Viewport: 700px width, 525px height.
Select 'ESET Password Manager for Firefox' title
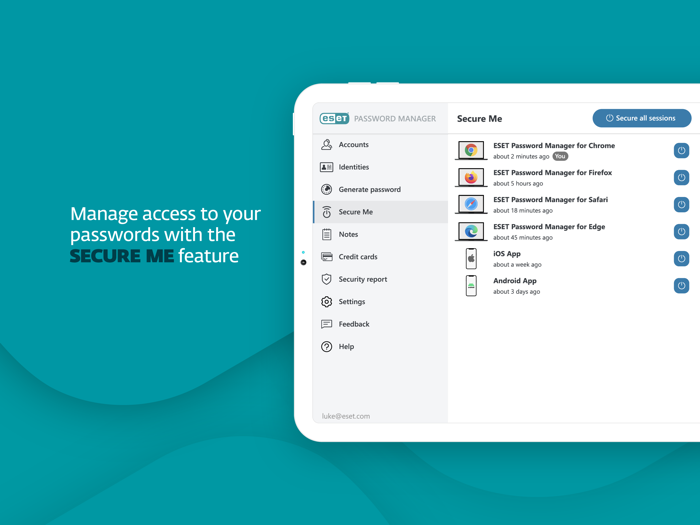tap(553, 173)
